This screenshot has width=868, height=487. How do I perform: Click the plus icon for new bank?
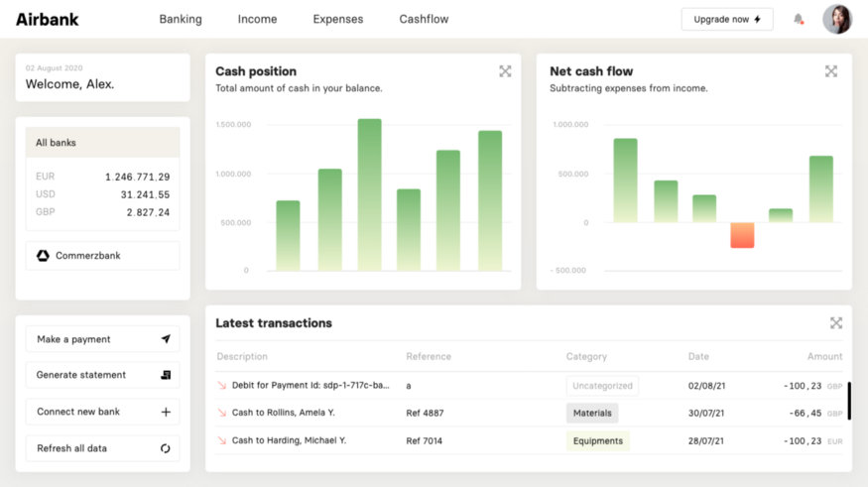[166, 412]
